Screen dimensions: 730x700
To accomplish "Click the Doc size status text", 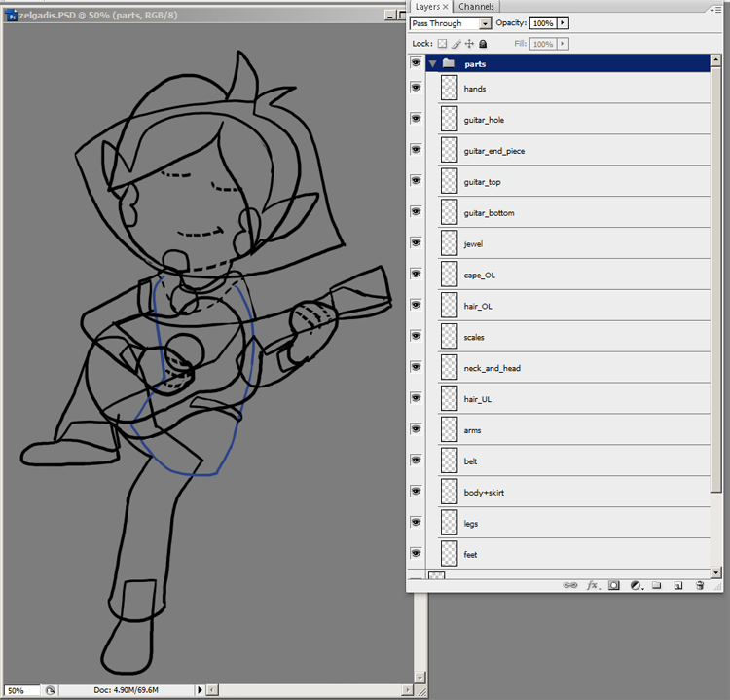I will [126, 689].
